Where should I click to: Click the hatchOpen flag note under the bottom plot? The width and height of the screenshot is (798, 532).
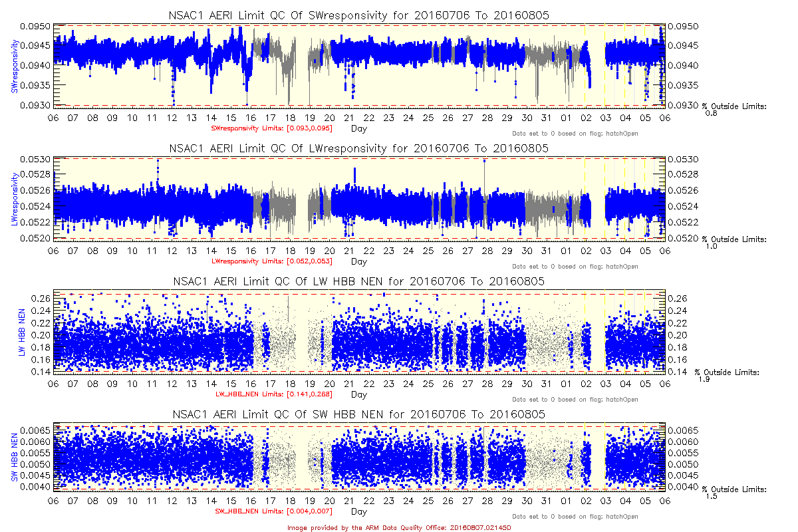point(575,516)
